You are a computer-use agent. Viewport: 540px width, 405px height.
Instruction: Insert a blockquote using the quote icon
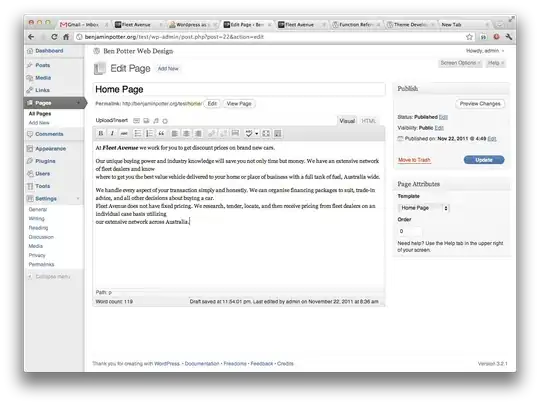[x=161, y=133]
